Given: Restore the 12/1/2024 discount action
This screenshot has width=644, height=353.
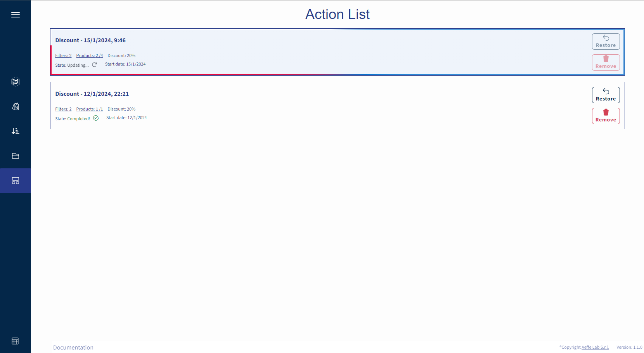Looking at the screenshot, I should (606, 95).
